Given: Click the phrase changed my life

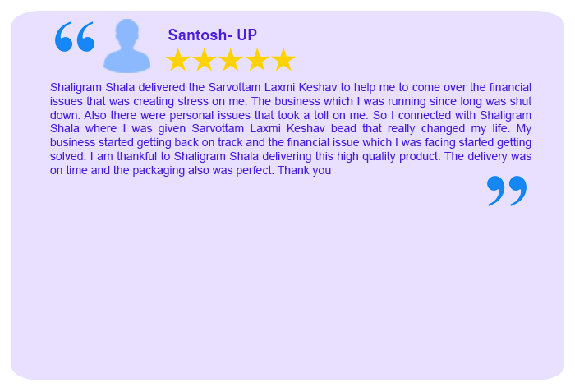Looking at the screenshot, I should (x=466, y=128).
